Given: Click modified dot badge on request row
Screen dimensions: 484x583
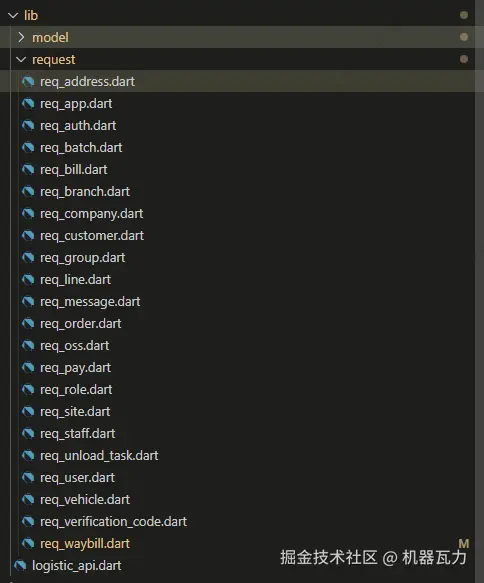Looking at the screenshot, I should pos(464,59).
